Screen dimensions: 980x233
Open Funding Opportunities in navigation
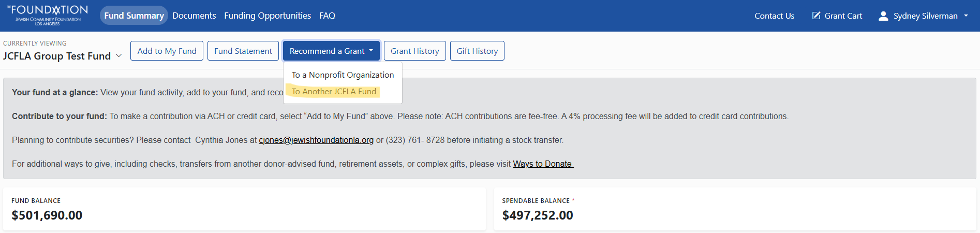coord(268,16)
